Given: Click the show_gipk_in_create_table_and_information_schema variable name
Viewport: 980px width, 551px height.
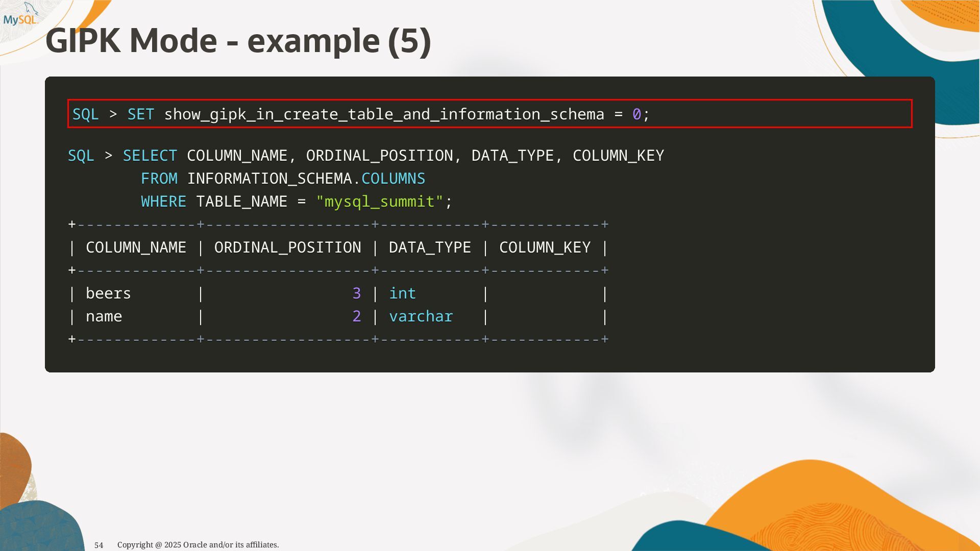Looking at the screenshot, I should click(x=384, y=114).
